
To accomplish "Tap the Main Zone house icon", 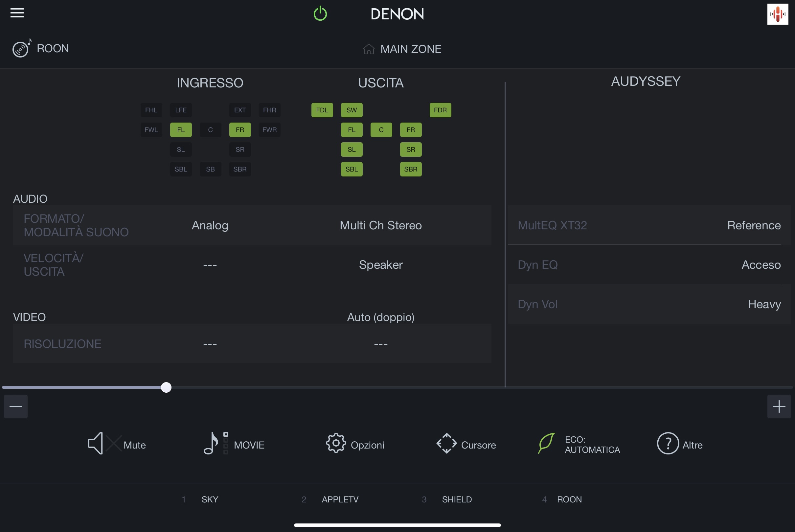I will click(369, 49).
